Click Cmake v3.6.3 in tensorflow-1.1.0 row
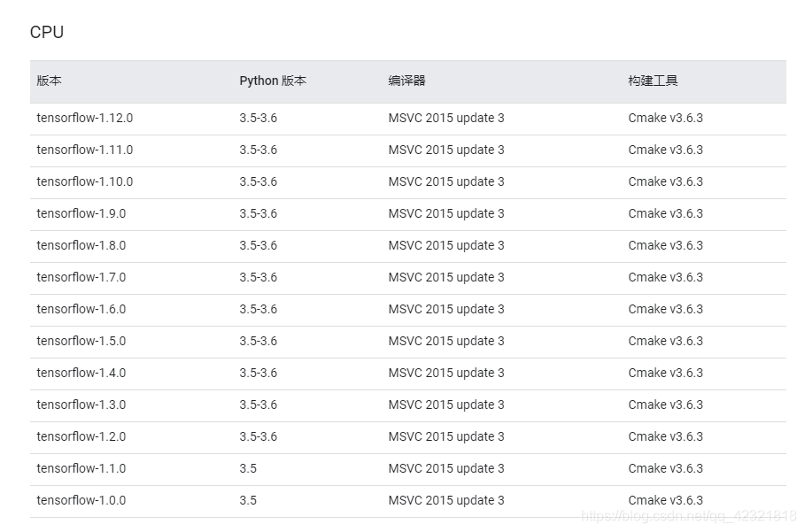805x532 pixels. pyautogui.click(x=665, y=468)
